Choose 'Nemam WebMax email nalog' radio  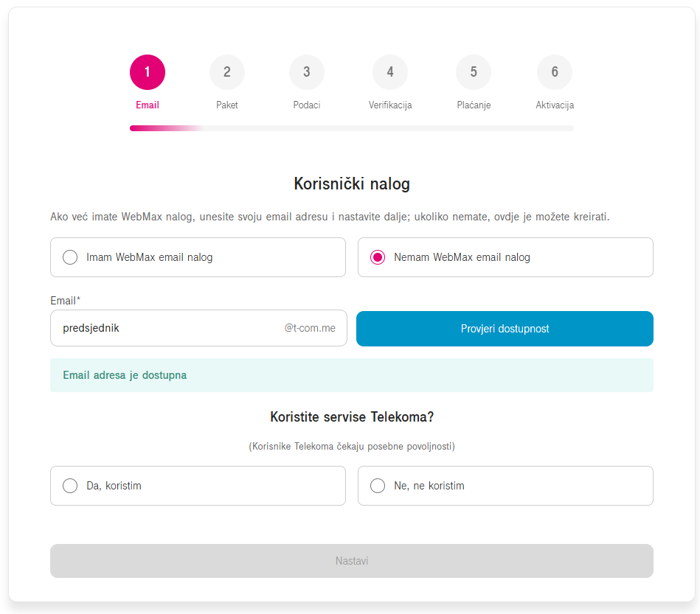378,257
